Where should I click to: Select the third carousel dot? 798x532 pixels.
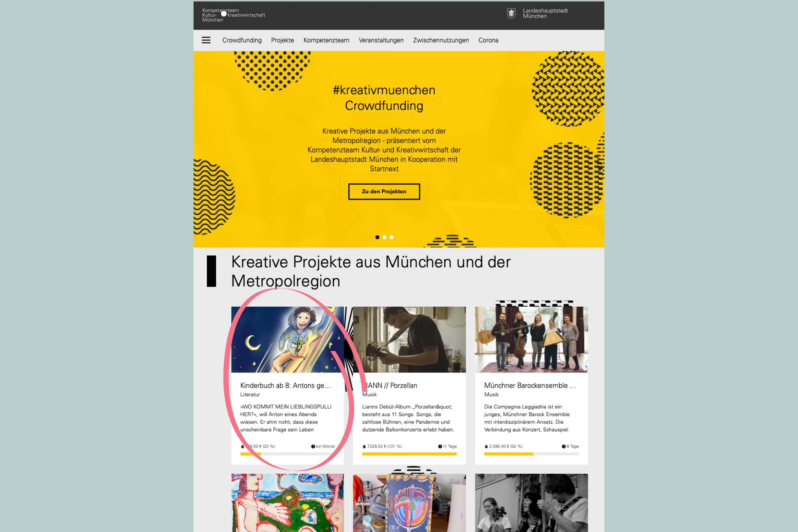(392, 237)
